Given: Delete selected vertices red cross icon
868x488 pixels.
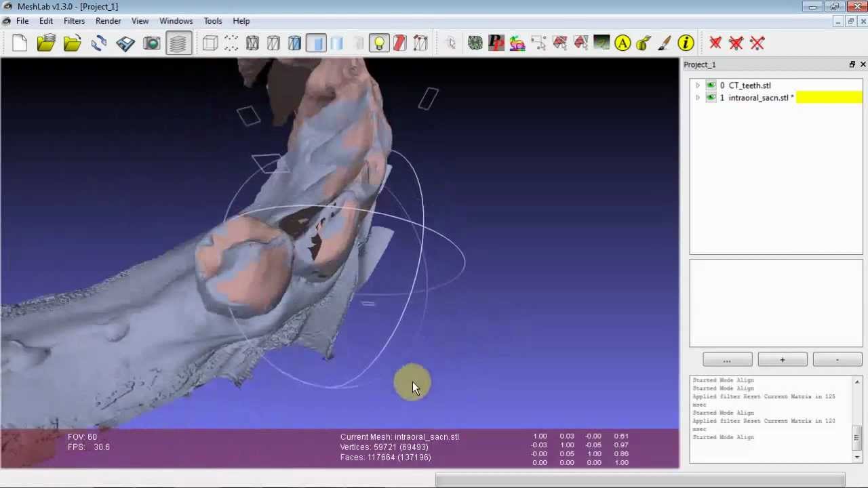Looking at the screenshot, I should (757, 43).
